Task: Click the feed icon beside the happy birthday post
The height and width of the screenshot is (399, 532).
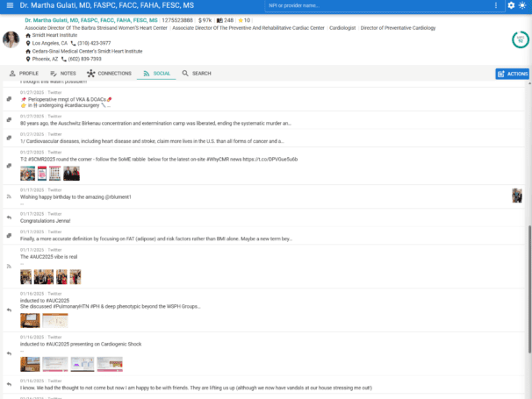Action: [x=8, y=196]
